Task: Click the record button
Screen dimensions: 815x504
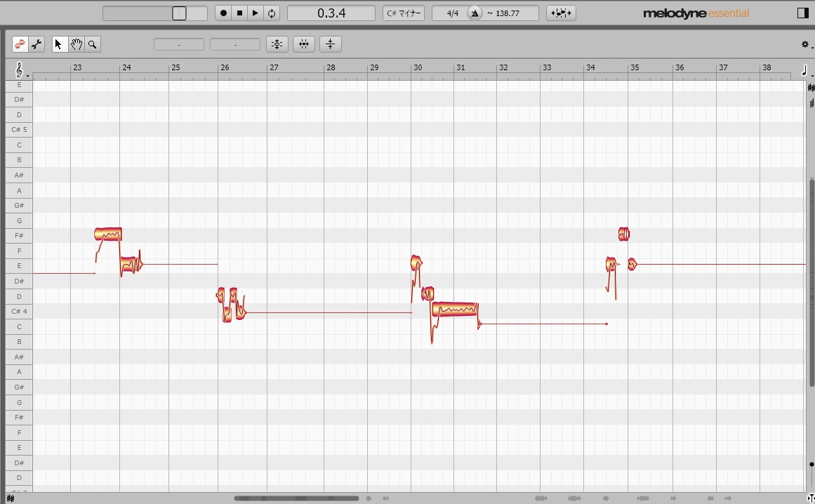Action: pyautogui.click(x=223, y=13)
